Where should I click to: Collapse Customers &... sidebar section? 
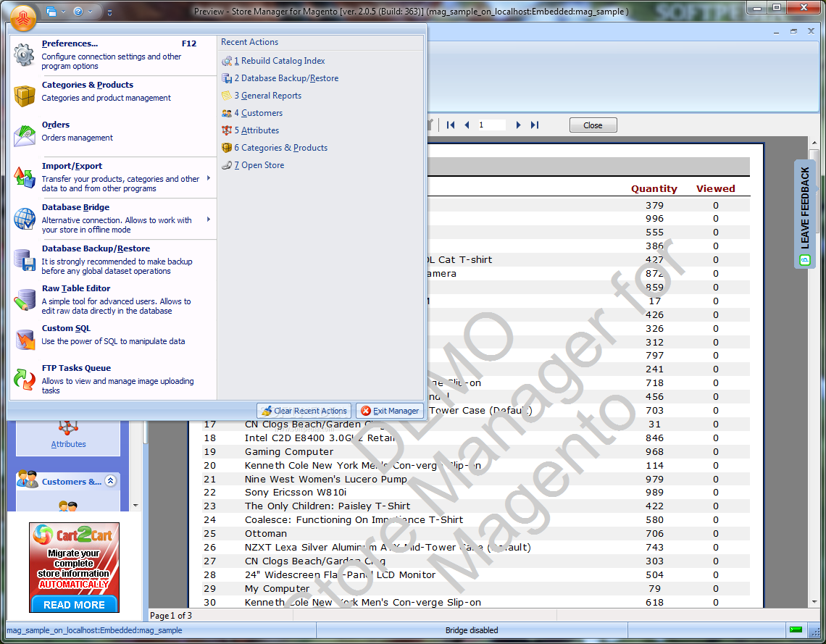[111, 481]
